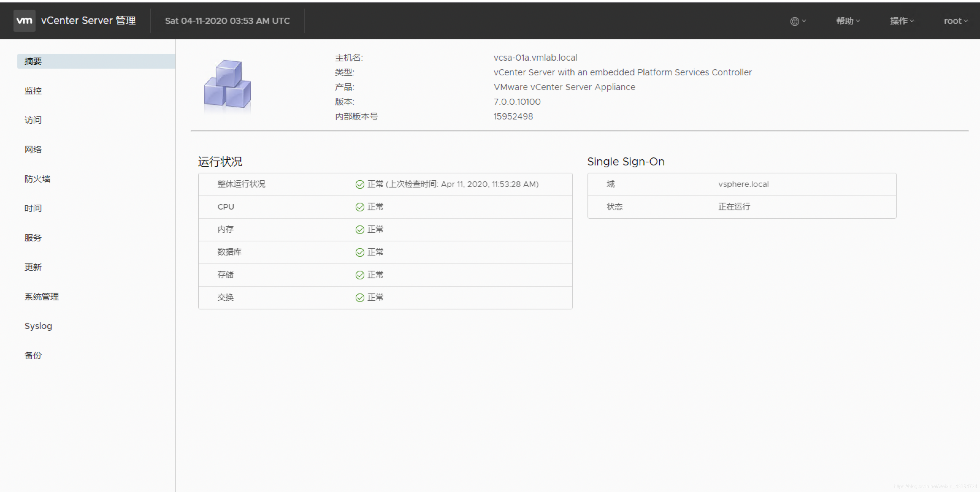Open the 操作 actions menu
This screenshot has width=980, height=492.
point(902,21)
